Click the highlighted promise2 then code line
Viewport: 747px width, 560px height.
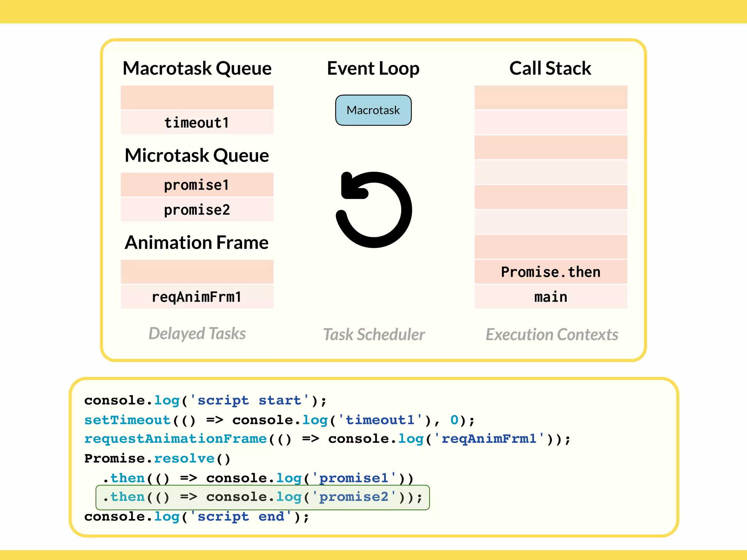(x=263, y=497)
